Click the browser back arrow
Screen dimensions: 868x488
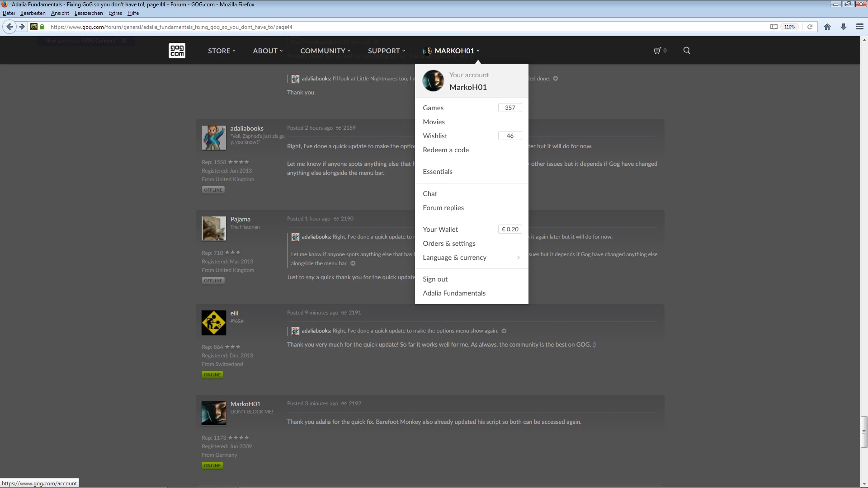9,27
